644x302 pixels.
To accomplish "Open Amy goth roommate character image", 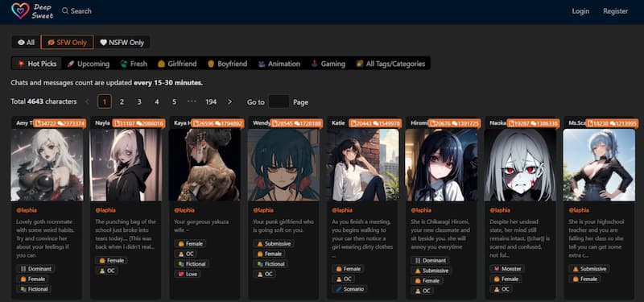I will click(47, 165).
